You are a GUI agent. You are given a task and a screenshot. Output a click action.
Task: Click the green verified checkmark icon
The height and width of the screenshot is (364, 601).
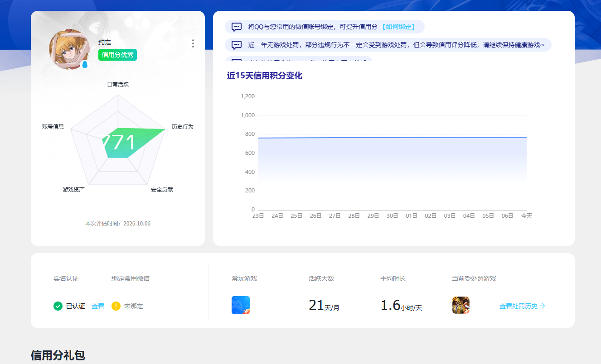(x=58, y=306)
